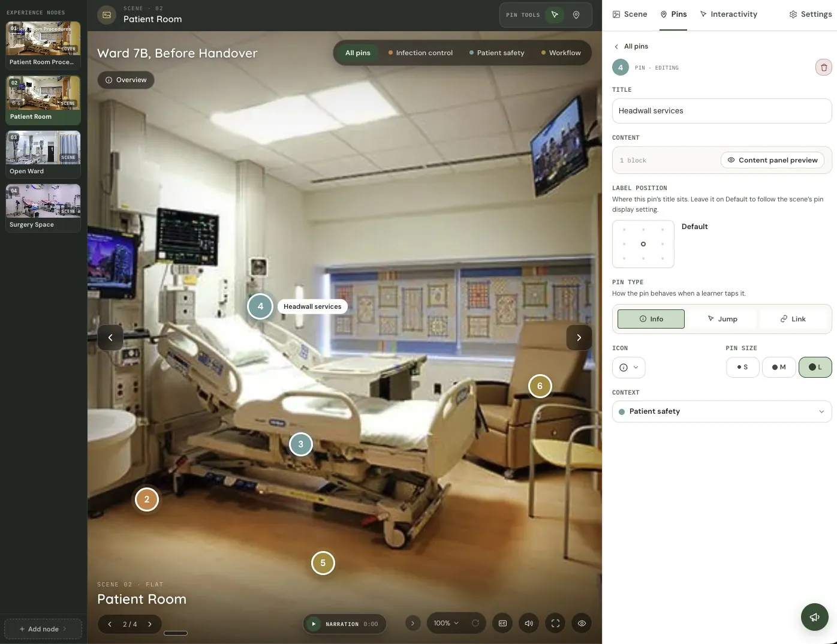Click pin 5 on the floor

pos(323,563)
